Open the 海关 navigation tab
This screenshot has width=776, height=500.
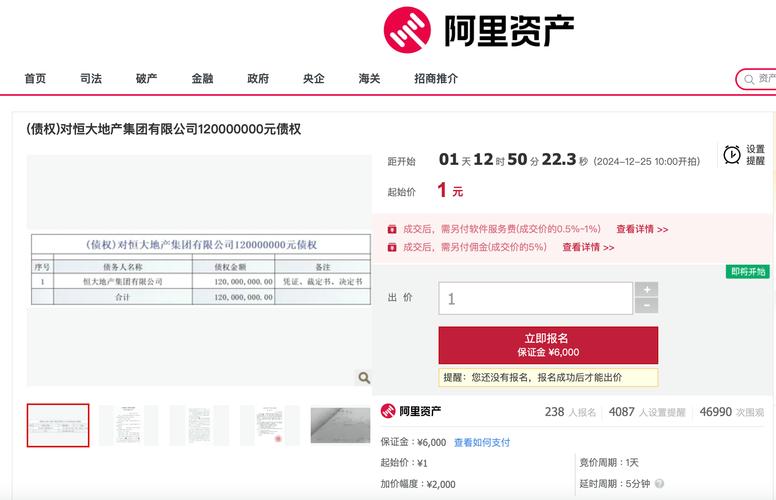click(x=369, y=78)
